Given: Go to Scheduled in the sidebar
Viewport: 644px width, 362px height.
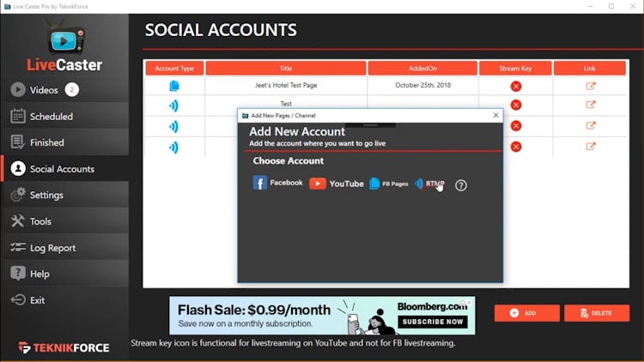Looking at the screenshot, I should tap(64, 117).
